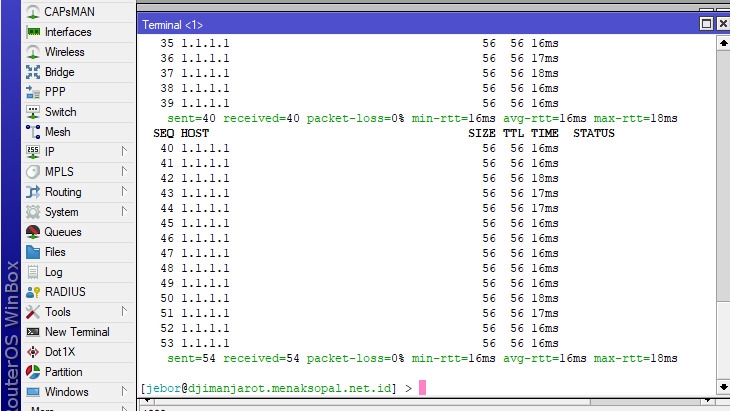Open the Partition menu entry
Screen dimensions: 730x411
tap(63, 372)
